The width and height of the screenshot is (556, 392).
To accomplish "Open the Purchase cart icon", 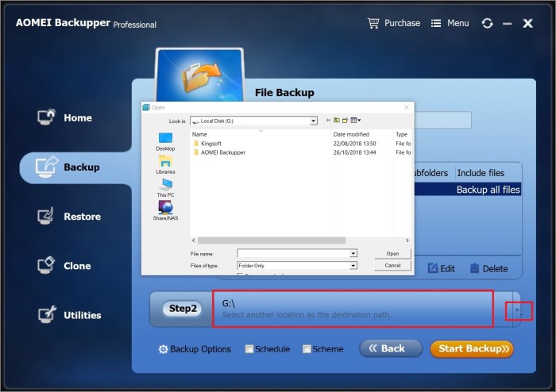I will [x=373, y=23].
